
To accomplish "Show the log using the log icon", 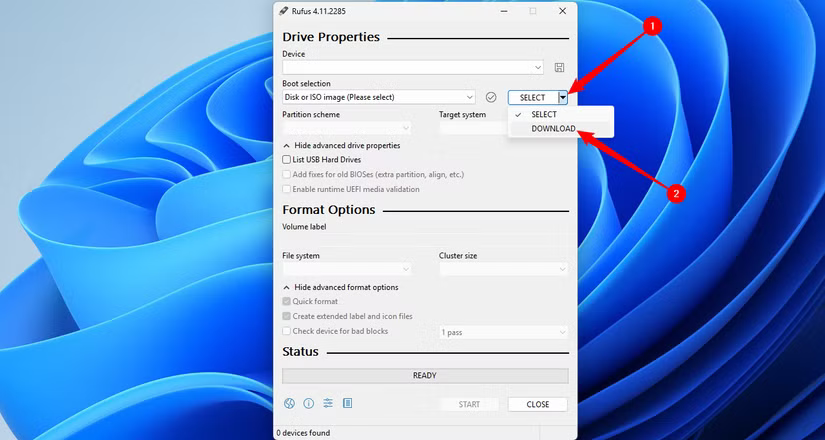I will coord(347,404).
